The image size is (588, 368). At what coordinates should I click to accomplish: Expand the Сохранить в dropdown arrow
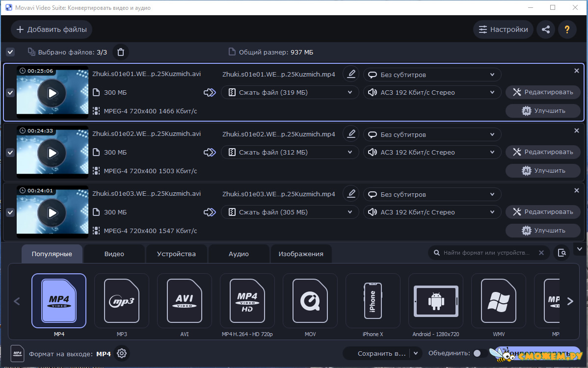point(416,353)
